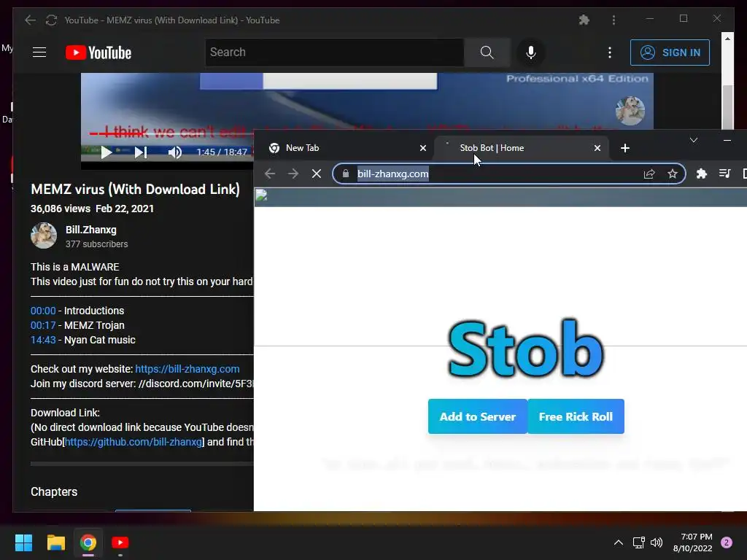The height and width of the screenshot is (560, 747).
Task: Share this page from address bar icon
Action: point(649,174)
